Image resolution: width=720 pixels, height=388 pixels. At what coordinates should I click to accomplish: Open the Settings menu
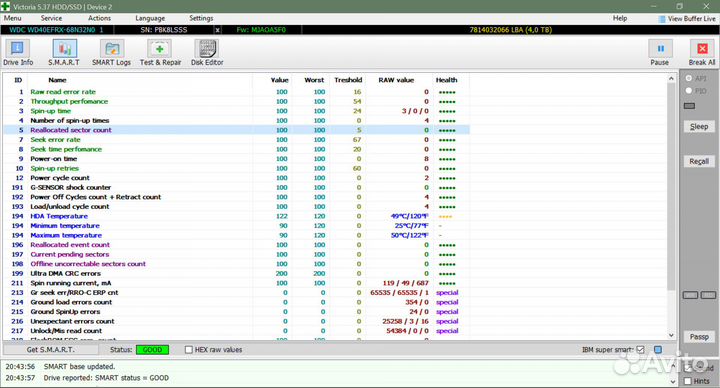[201, 18]
